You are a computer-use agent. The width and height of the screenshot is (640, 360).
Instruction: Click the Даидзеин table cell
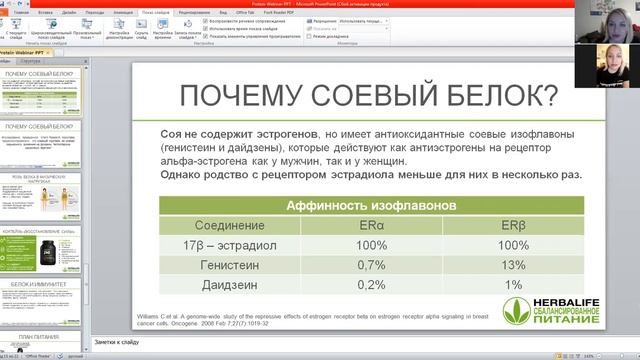pos(229,285)
